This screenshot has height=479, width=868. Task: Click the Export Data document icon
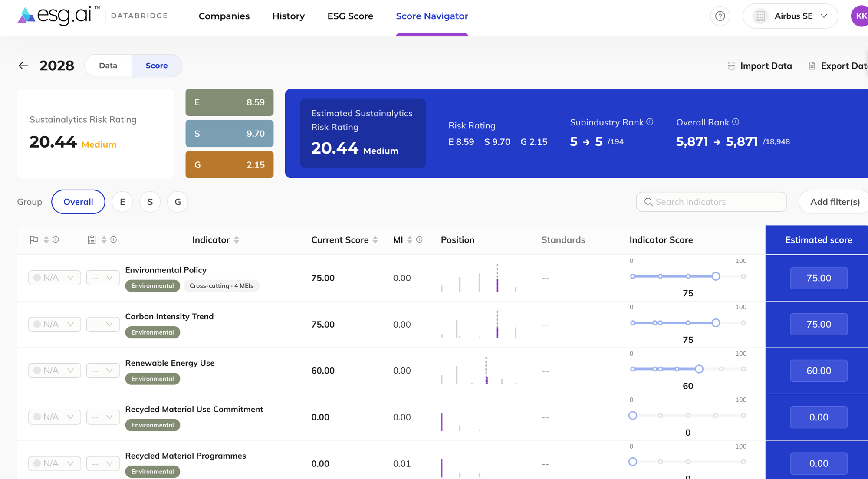[x=812, y=66]
